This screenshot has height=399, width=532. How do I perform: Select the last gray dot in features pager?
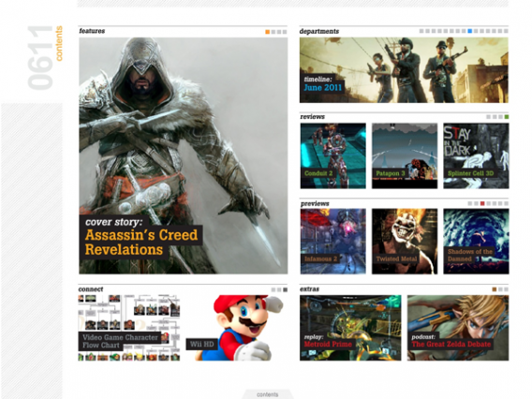click(x=285, y=32)
